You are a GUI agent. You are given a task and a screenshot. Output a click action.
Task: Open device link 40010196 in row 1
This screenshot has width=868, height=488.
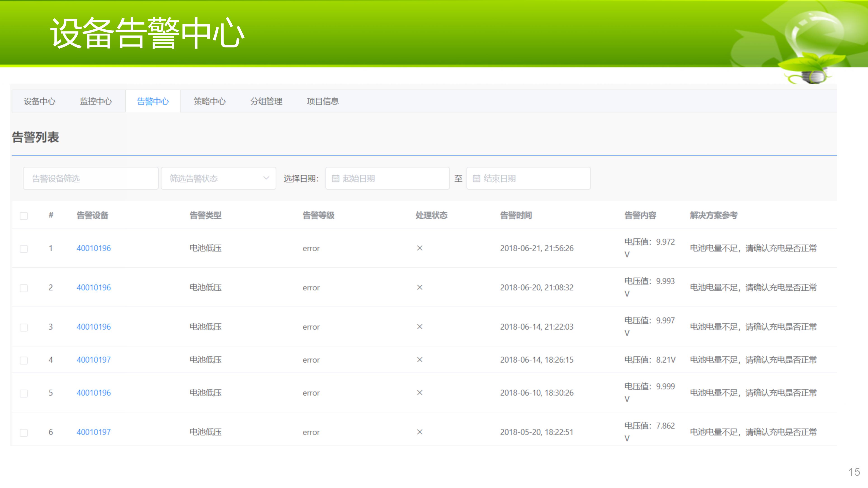tap(93, 248)
